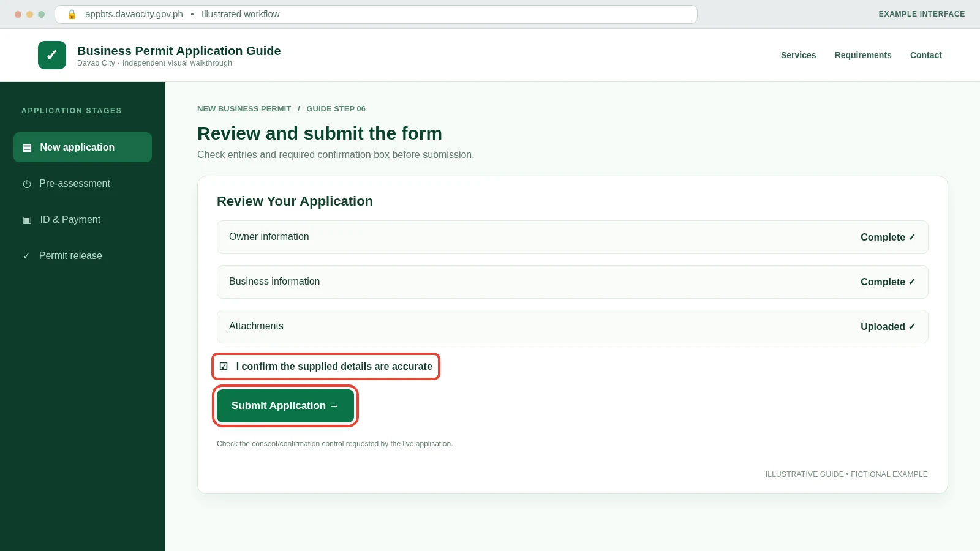
Task: Click Complete status for Owner information
Action: click(888, 238)
